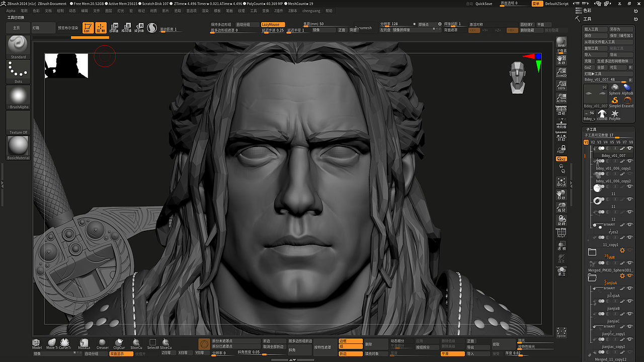
Task: Click the 主页 home button
Action: [x=18, y=28]
